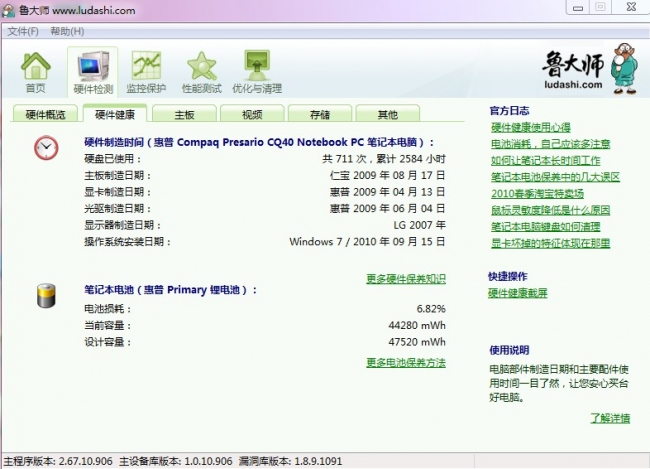Click the laptop battery icon
The image size is (650, 469).
(46, 294)
